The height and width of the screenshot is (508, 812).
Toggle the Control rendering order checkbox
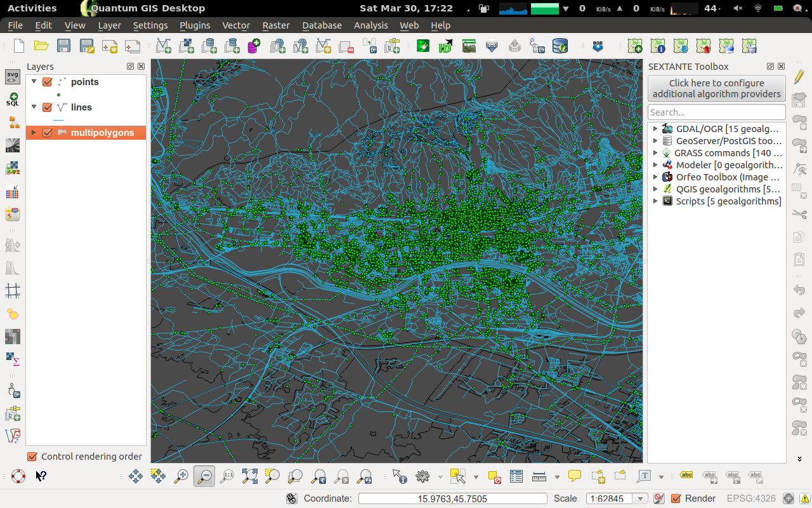[32, 457]
